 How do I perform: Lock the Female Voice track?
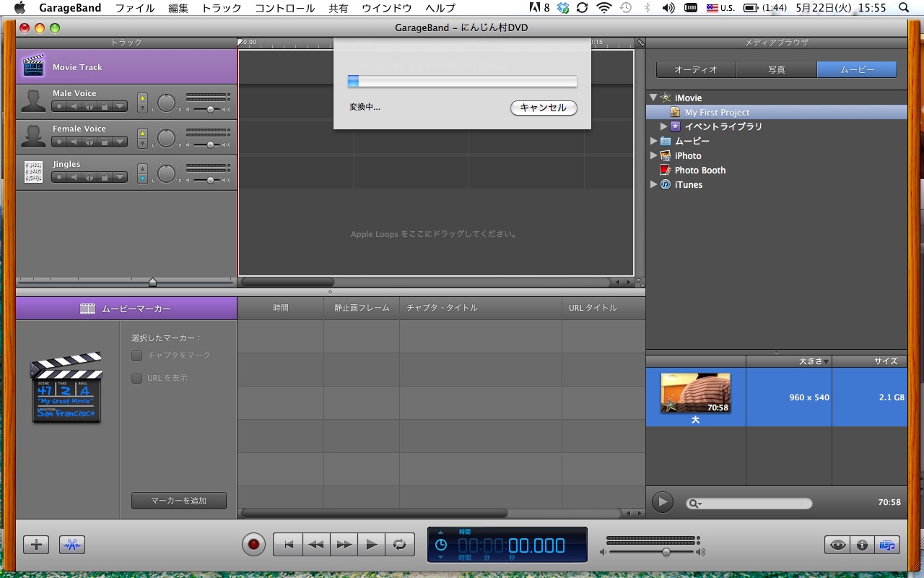point(105,142)
